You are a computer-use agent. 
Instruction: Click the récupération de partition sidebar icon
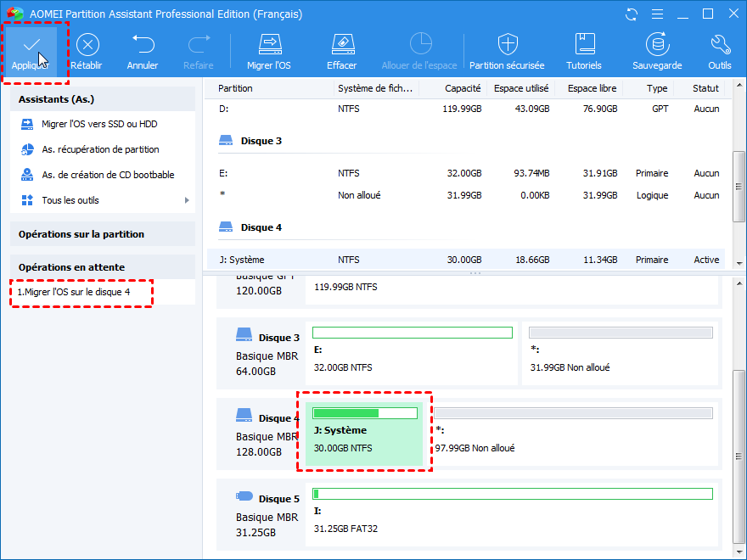click(27, 149)
